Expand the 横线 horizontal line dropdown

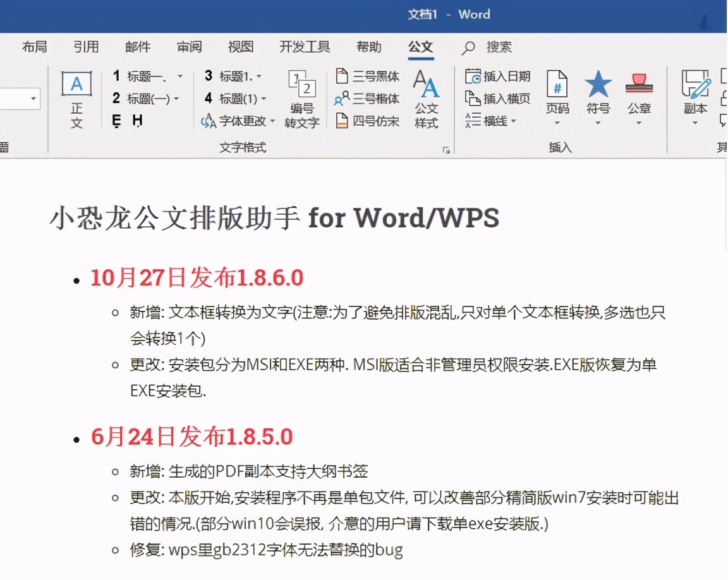point(513,121)
